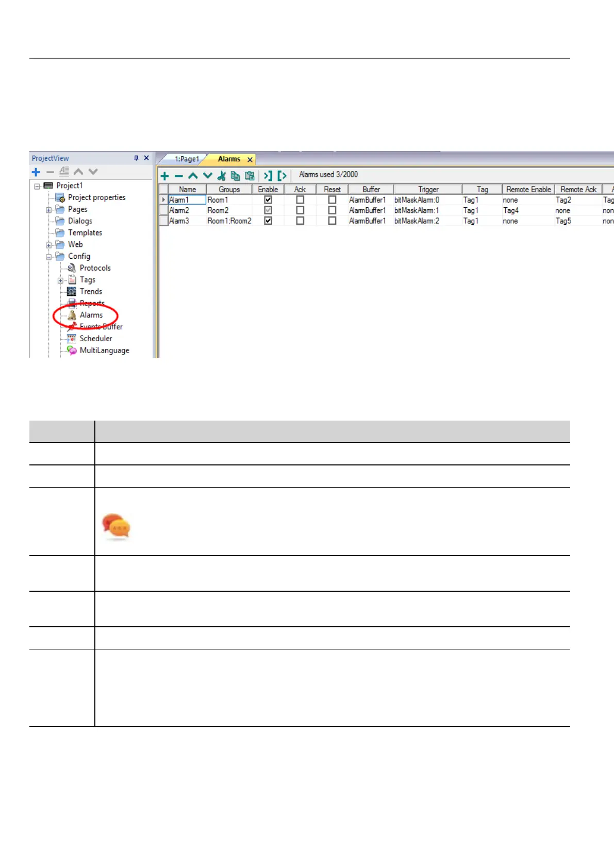Click the Tag5 remote ack cell

point(578,221)
